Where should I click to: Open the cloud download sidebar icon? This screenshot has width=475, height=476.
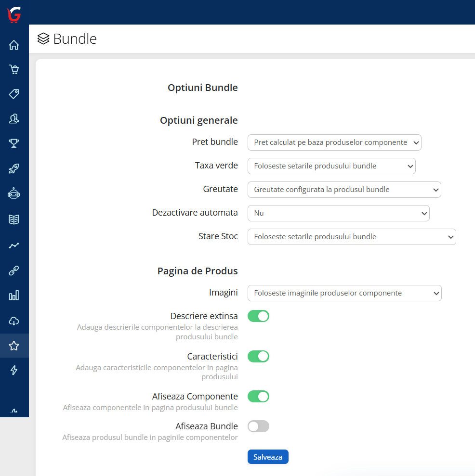point(14,321)
